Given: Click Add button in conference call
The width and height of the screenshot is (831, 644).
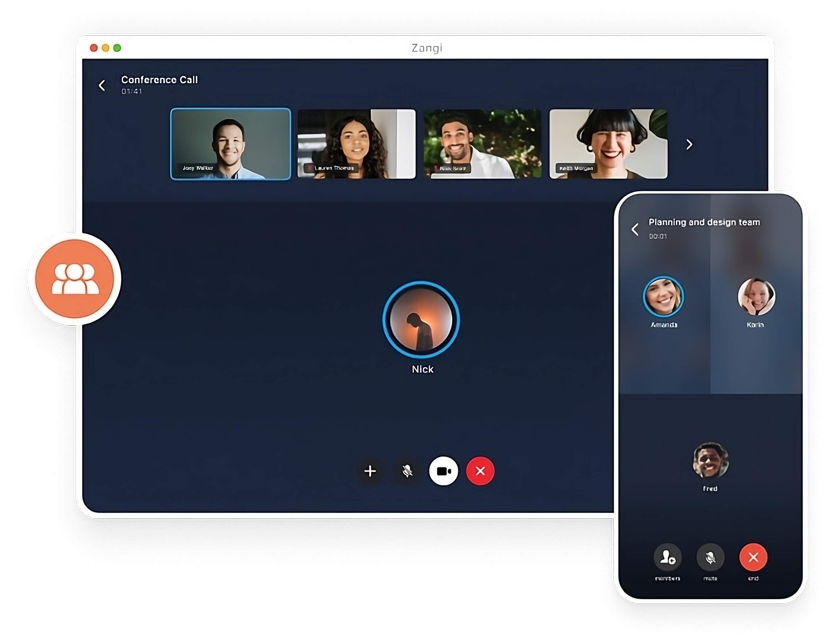Looking at the screenshot, I should click(370, 471).
